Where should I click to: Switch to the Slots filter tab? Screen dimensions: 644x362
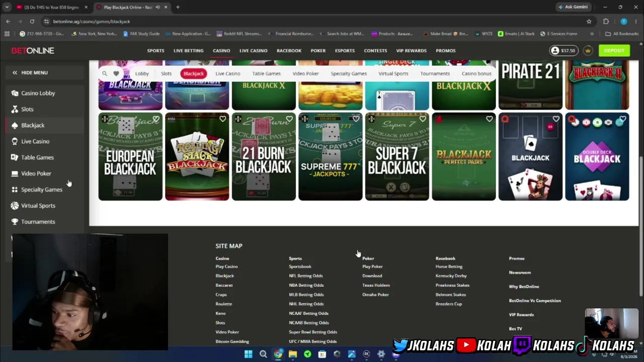[166, 73]
